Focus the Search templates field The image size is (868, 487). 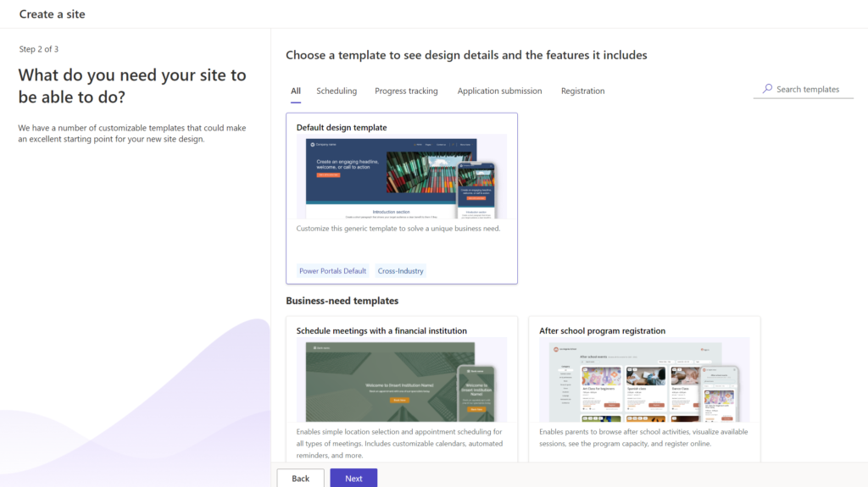(x=804, y=89)
